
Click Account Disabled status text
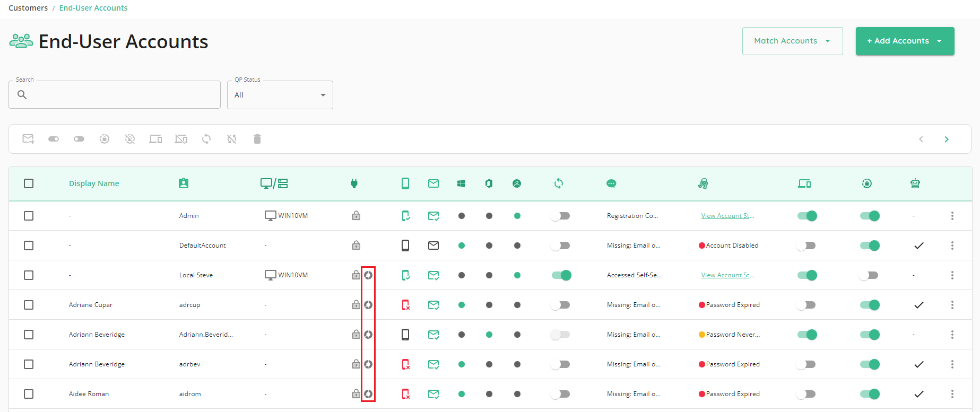(732, 246)
